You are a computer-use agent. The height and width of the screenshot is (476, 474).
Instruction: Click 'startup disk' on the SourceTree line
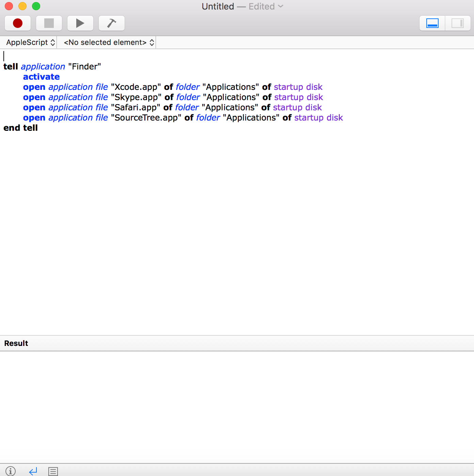(x=319, y=118)
